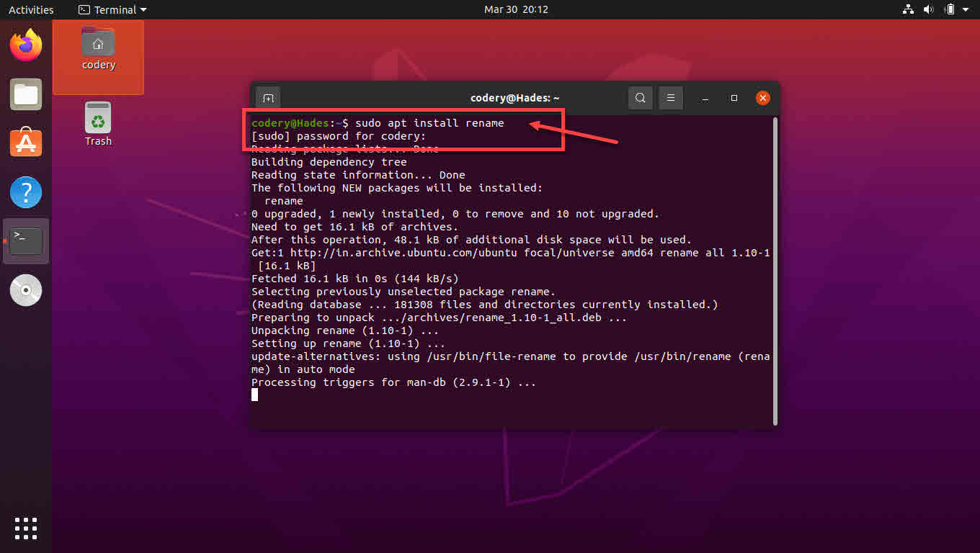Open the Help application
Image resolution: width=980 pixels, height=553 pixels.
coord(25,192)
